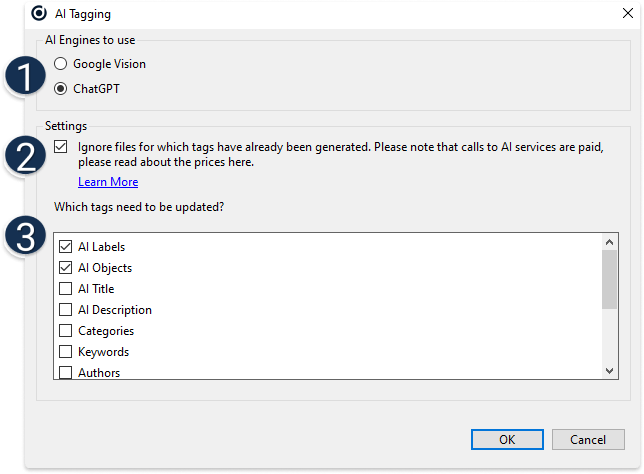This screenshot has height=474, width=644.
Task: Click the tag list scroll up arrow
Action: pos(610,242)
